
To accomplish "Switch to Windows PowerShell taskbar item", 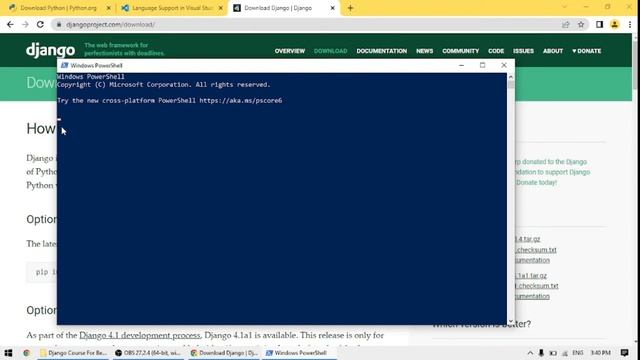I will 300,353.
